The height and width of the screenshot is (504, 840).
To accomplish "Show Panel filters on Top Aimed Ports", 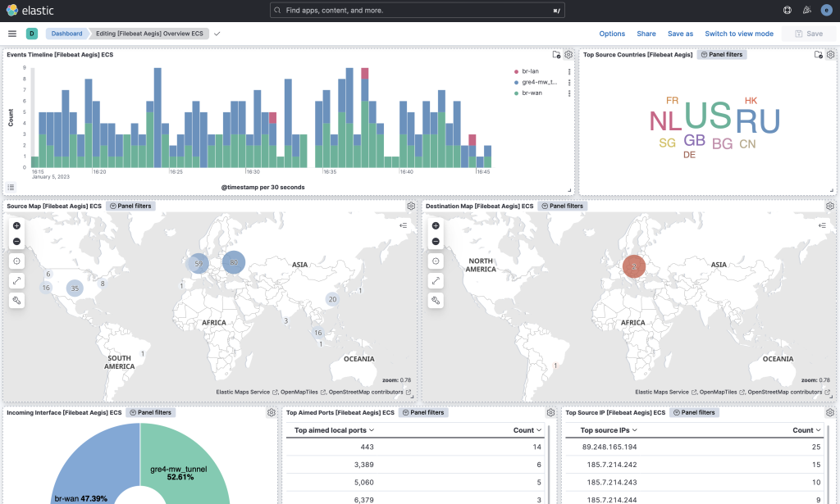I will tap(423, 412).
